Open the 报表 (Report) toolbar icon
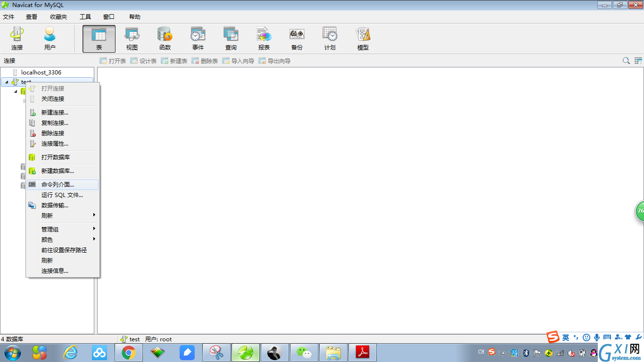This screenshot has height=362, width=644. (x=264, y=39)
